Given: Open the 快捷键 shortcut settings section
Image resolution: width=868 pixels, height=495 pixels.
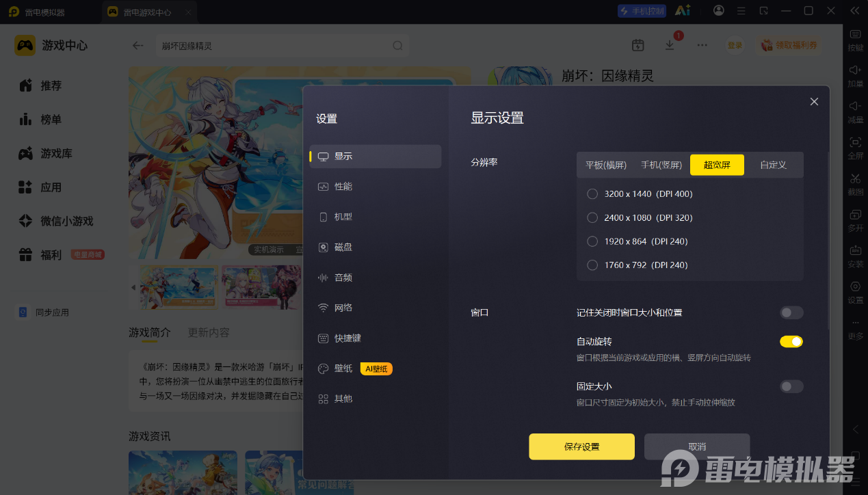Looking at the screenshot, I should (x=376, y=338).
